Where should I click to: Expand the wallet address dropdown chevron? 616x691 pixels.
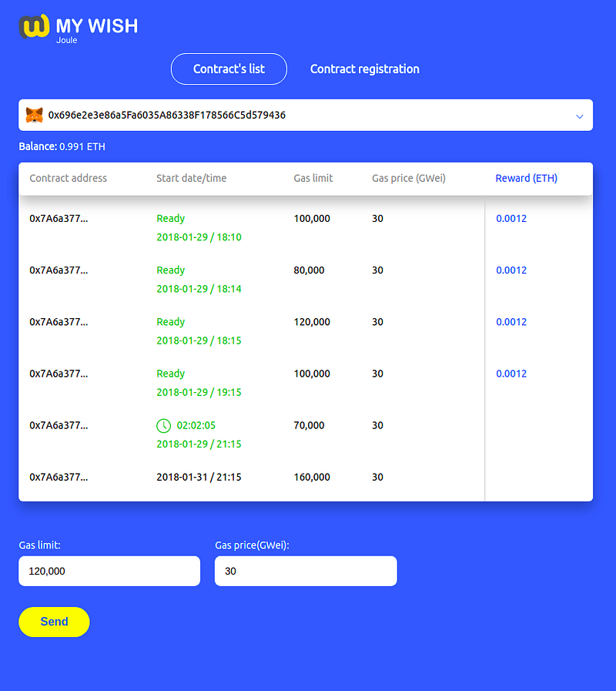580,116
